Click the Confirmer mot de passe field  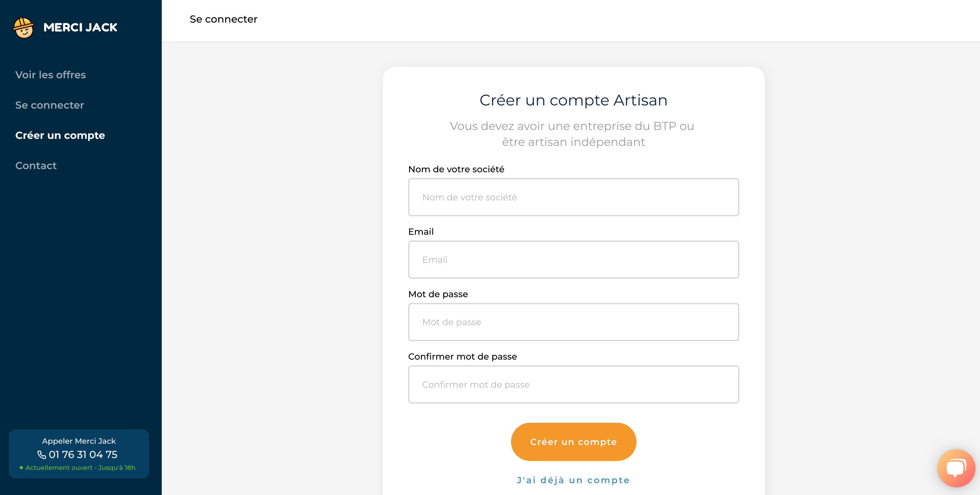(x=573, y=384)
